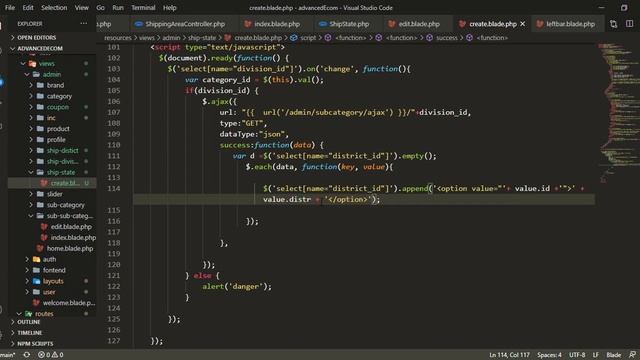Open welcome.blade.p... file in explorer
The image size is (640, 360).
(52, 303)
